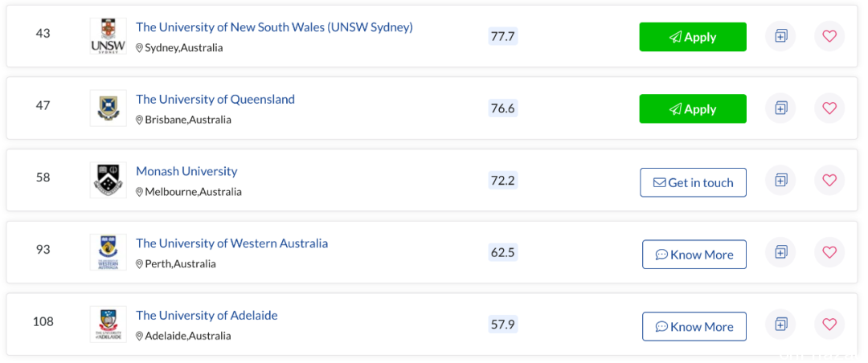Open Monash University page link
This screenshot has width=868, height=363.
[186, 172]
